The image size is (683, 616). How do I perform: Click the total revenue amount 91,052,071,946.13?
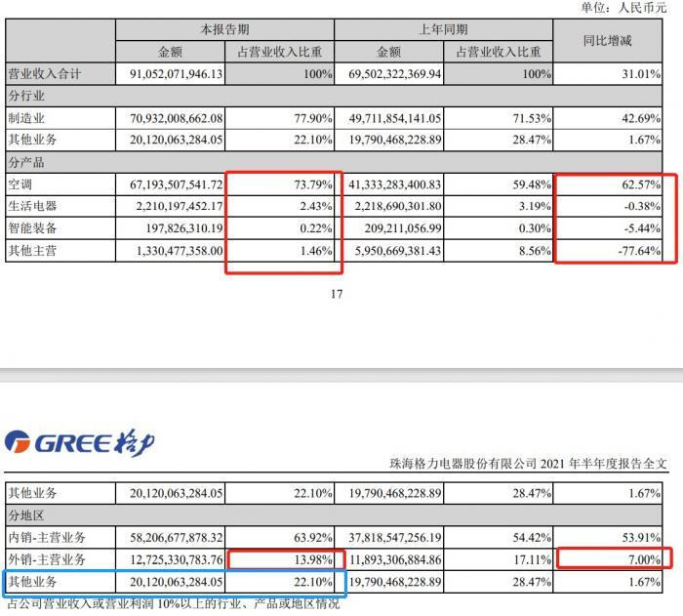177,74
